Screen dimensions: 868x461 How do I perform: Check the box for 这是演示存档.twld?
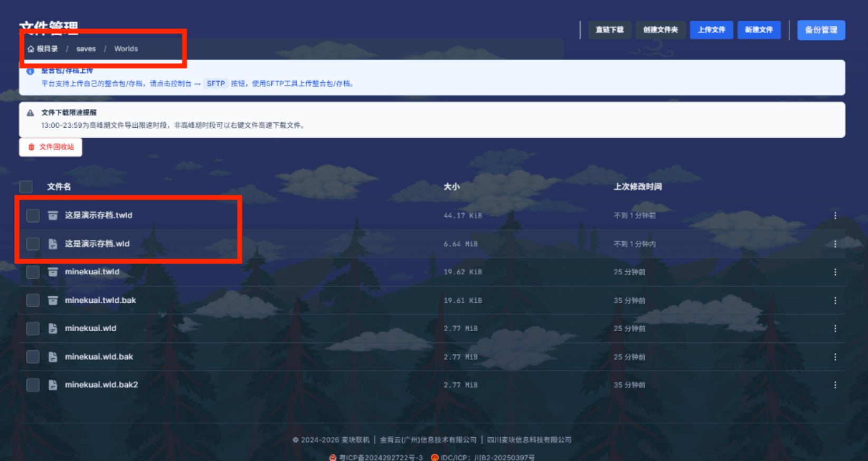33,215
